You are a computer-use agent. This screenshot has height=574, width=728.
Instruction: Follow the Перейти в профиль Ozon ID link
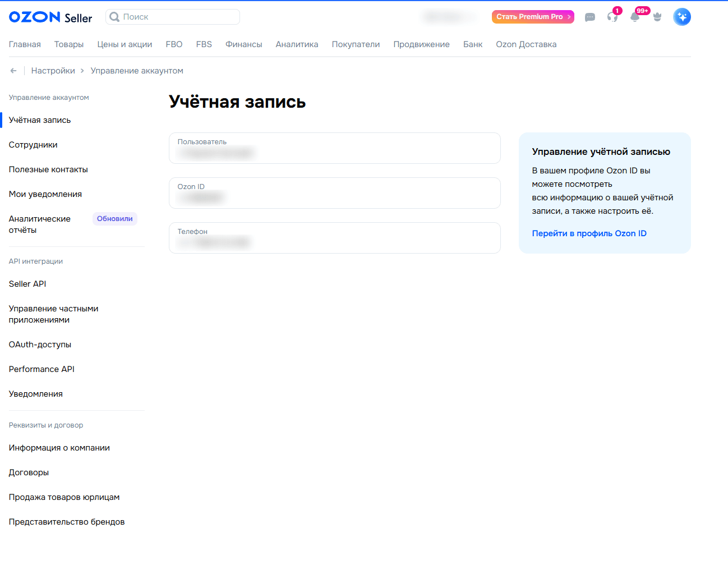[x=589, y=233]
